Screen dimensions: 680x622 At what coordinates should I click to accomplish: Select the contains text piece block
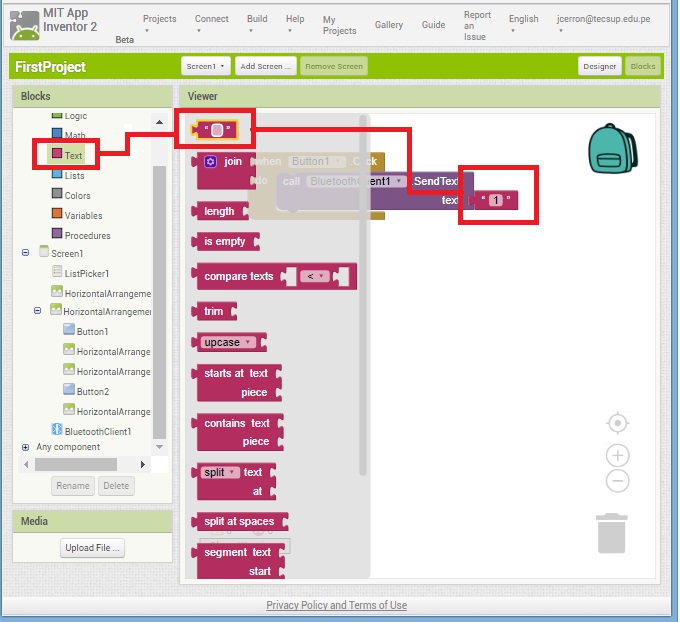[238, 432]
